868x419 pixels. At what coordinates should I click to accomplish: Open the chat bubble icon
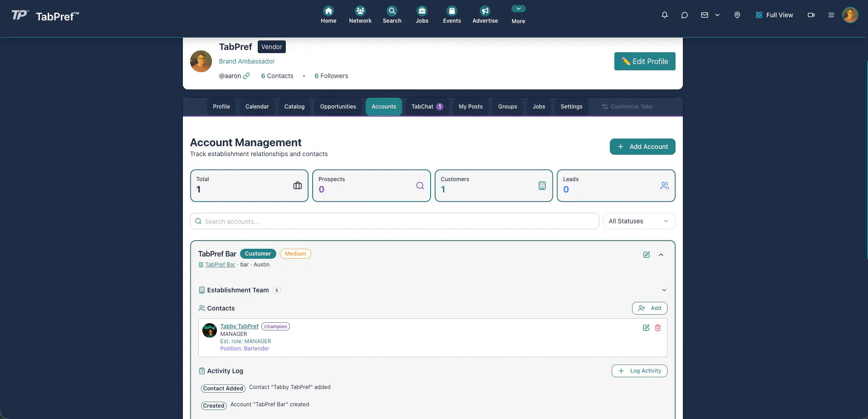pyautogui.click(x=685, y=15)
